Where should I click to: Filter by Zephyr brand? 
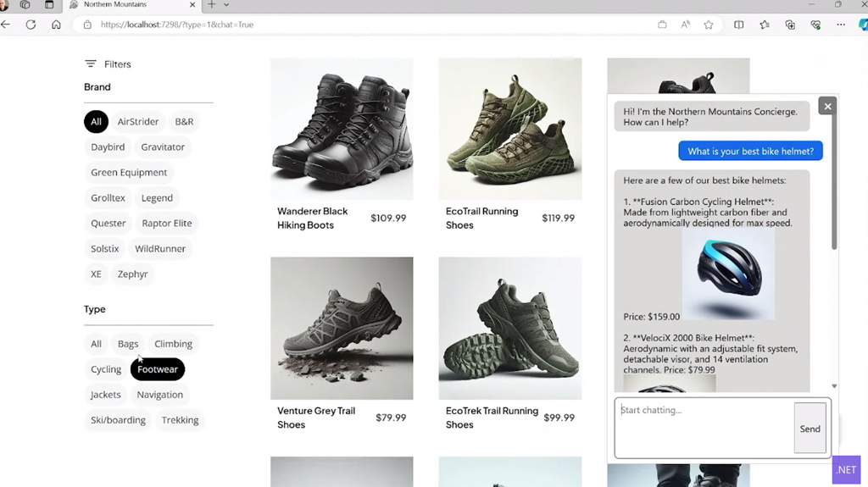pos(133,274)
